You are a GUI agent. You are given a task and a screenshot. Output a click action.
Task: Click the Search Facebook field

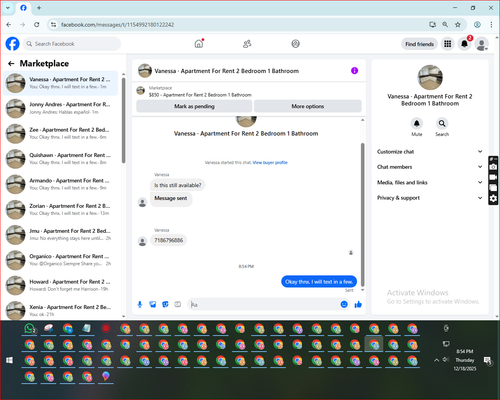pyautogui.click(x=72, y=44)
